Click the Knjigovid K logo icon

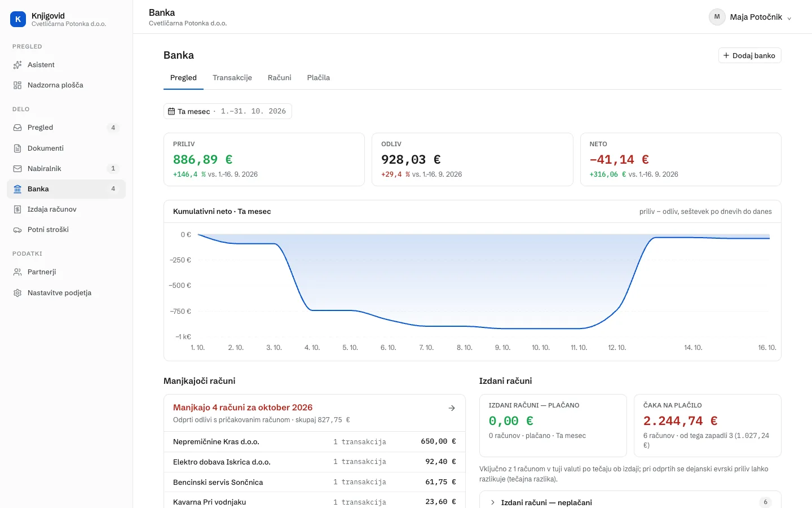18,19
